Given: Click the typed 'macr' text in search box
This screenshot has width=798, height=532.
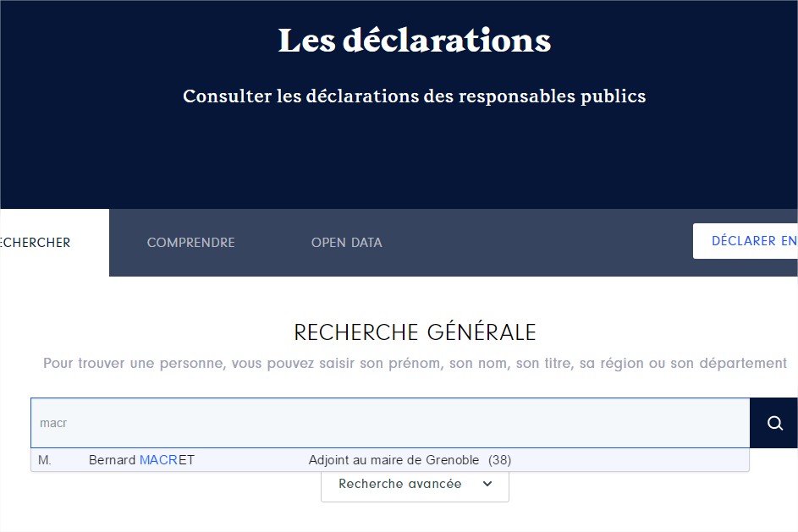Looking at the screenshot, I should coord(53,423).
